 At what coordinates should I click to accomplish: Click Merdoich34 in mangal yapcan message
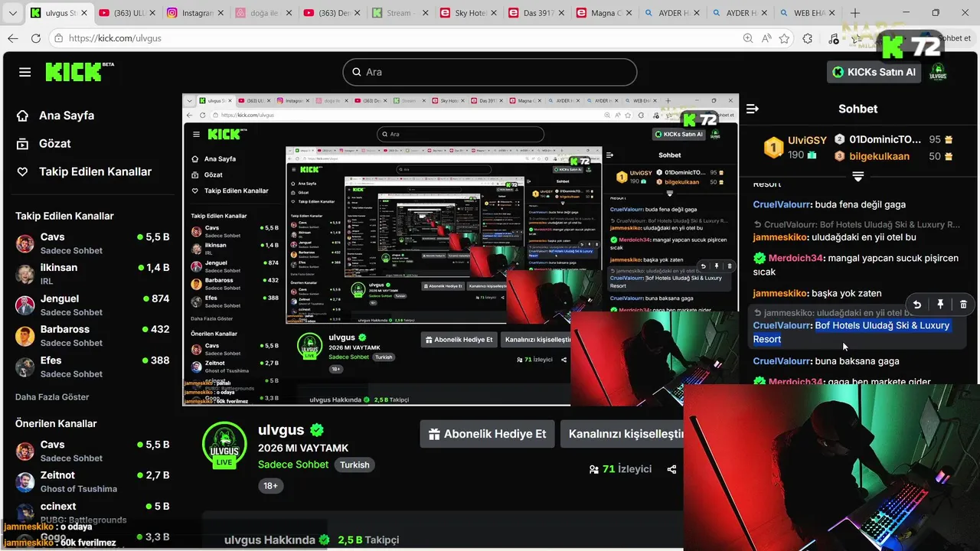point(795,259)
